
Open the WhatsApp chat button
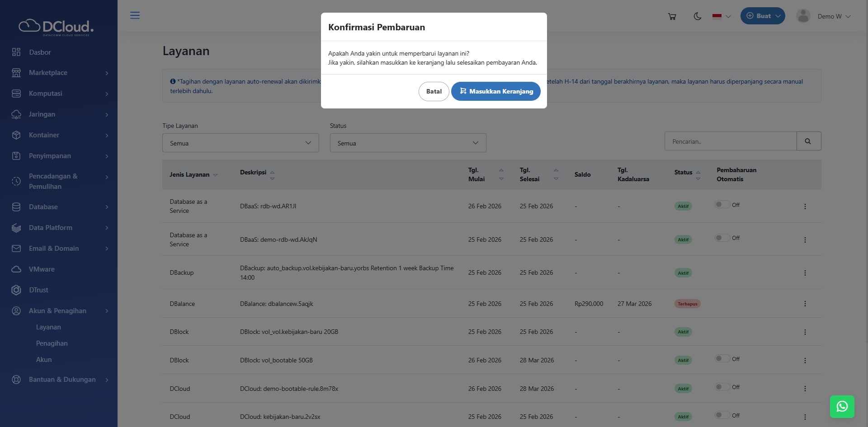coord(842,407)
